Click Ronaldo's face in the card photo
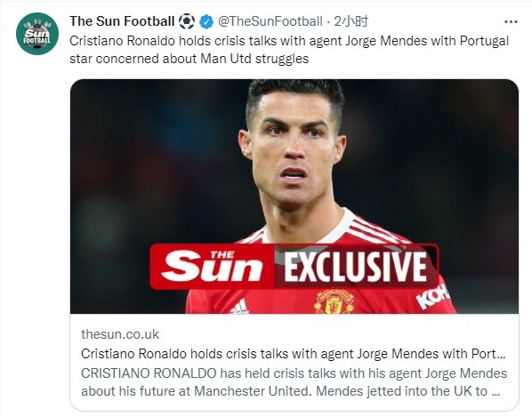 click(294, 151)
